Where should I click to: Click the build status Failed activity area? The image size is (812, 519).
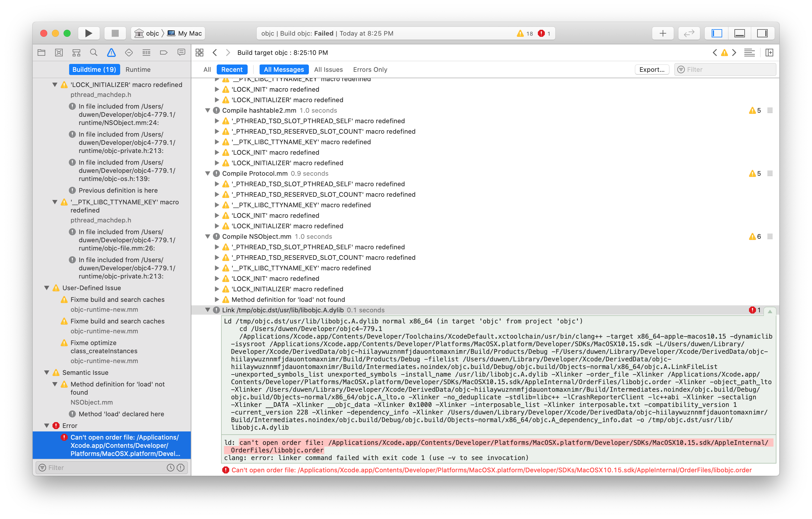[x=406, y=33]
